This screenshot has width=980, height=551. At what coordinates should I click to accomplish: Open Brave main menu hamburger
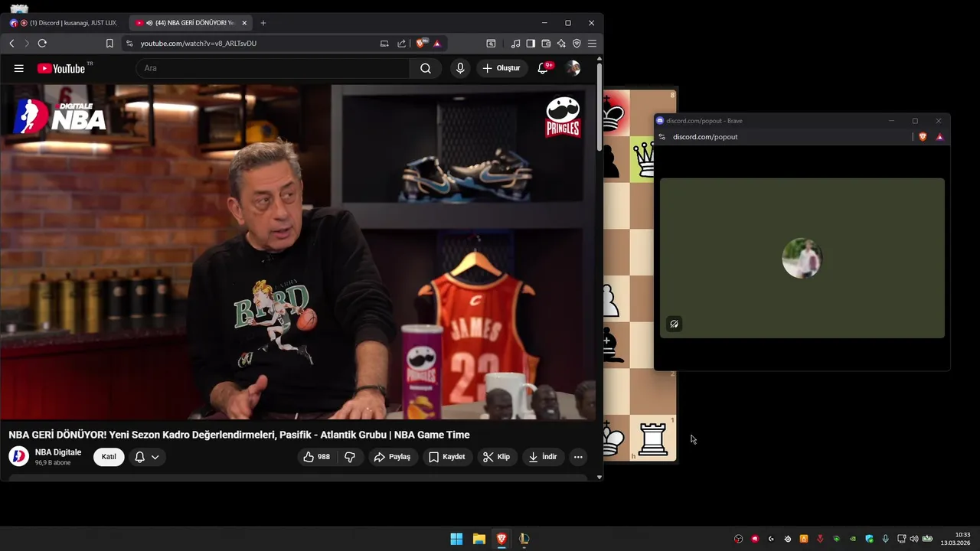(x=592, y=44)
